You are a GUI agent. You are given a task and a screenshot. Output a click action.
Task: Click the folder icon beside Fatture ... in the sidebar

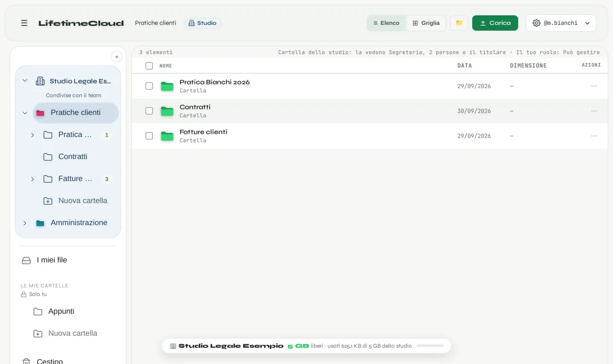pos(48,179)
